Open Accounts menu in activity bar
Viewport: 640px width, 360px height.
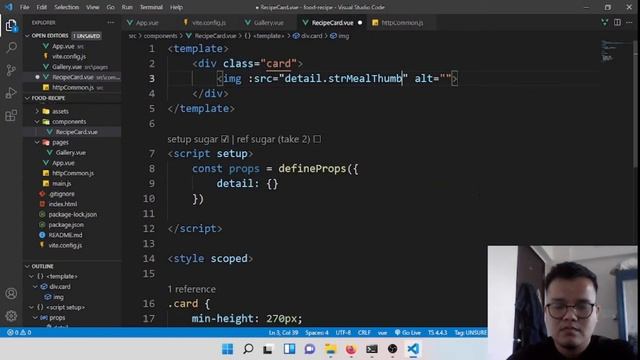(11, 293)
